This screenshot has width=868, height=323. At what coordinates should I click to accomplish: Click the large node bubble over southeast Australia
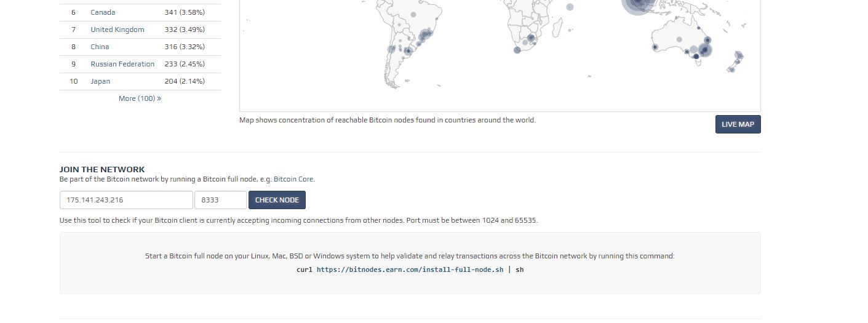[x=704, y=50]
